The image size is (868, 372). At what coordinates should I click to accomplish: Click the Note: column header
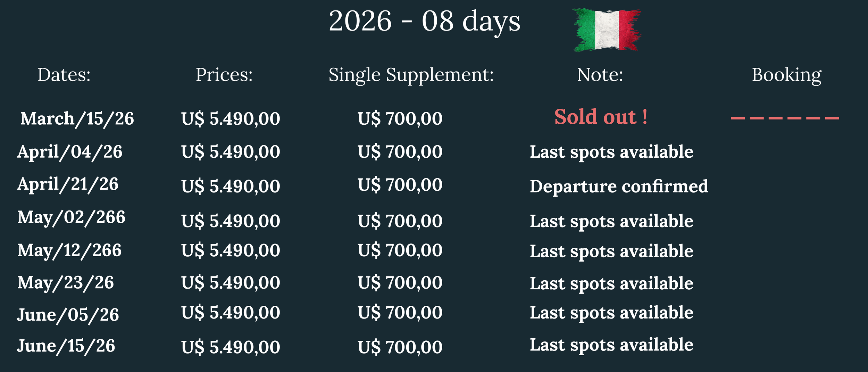pos(600,75)
